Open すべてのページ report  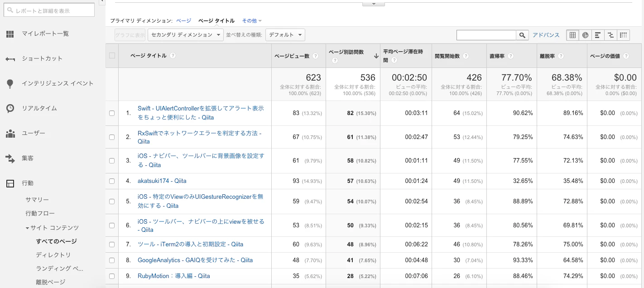pos(57,241)
